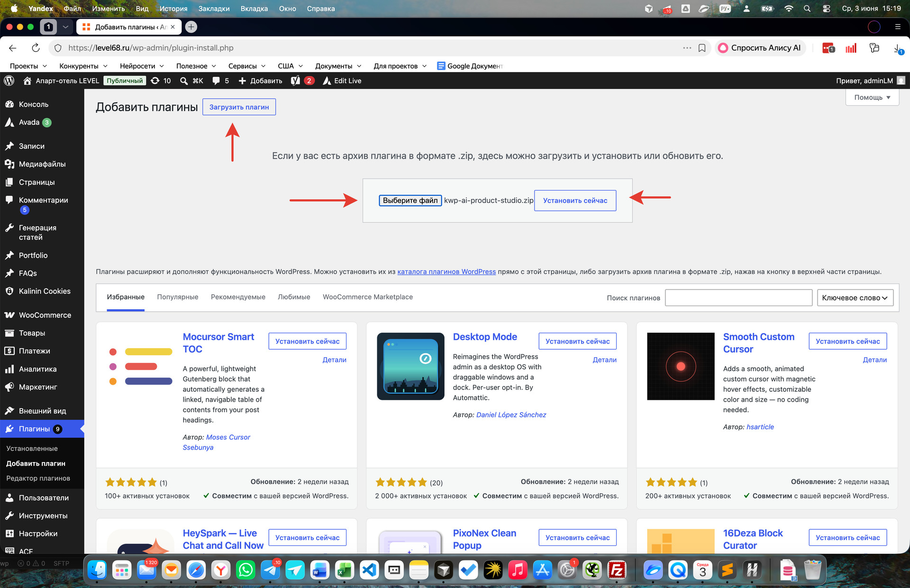910x588 pixels.
Task: Open the WooCommerce Marketplace tab
Action: 368,297
